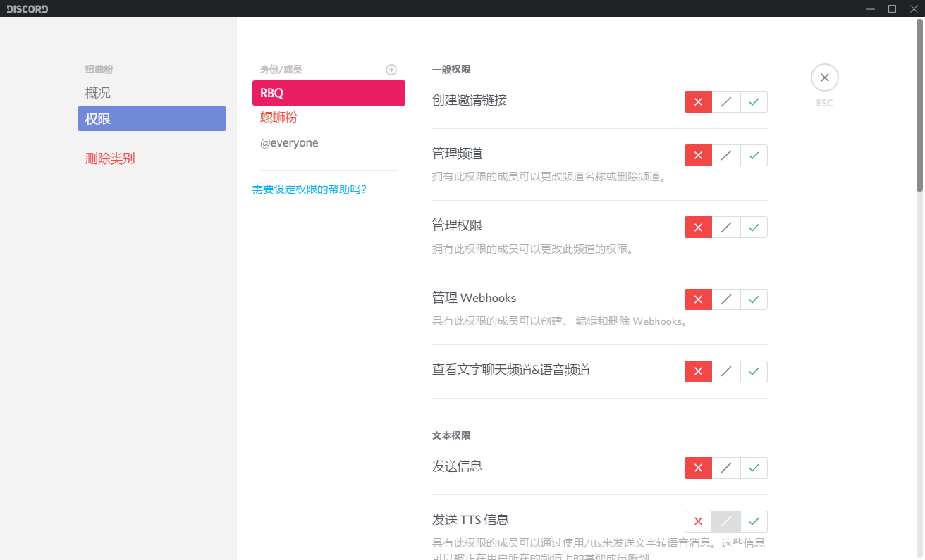Viewport: 925px width, 560px height.
Task: Allow 创建邀请链接 with the green check
Action: coord(754,102)
